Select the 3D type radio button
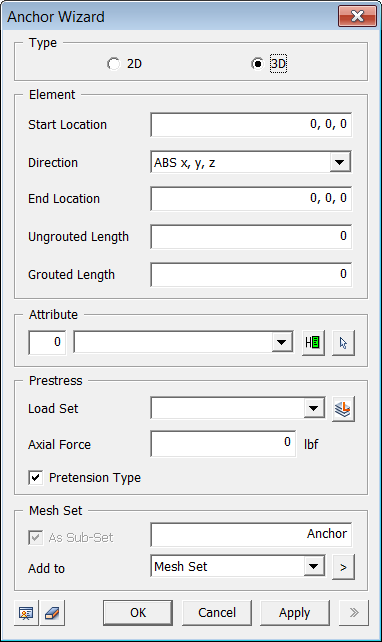382x642 pixels. click(258, 64)
